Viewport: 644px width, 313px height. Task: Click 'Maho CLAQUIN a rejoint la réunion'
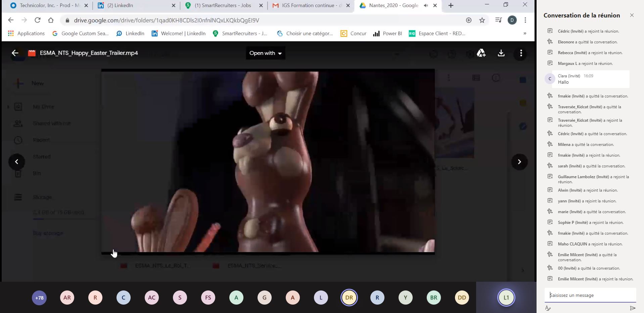pyautogui.click(x=590, y=244)
